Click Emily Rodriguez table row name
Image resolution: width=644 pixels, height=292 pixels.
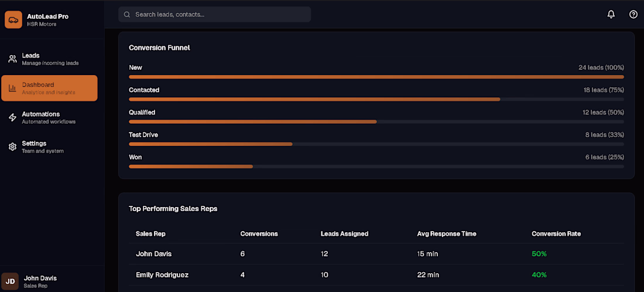pyautogui.click(x=162, y=274)
